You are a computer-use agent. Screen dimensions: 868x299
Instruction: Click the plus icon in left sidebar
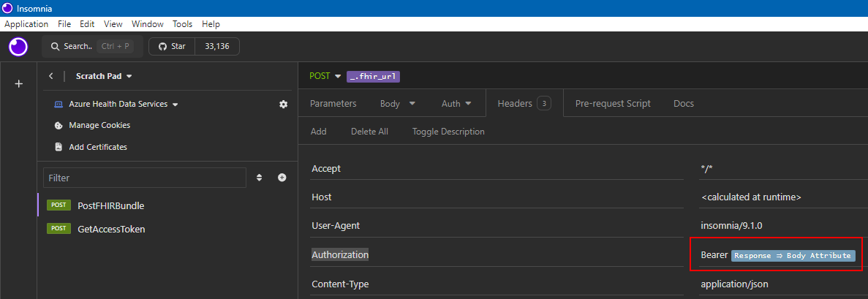pos(18,84)
